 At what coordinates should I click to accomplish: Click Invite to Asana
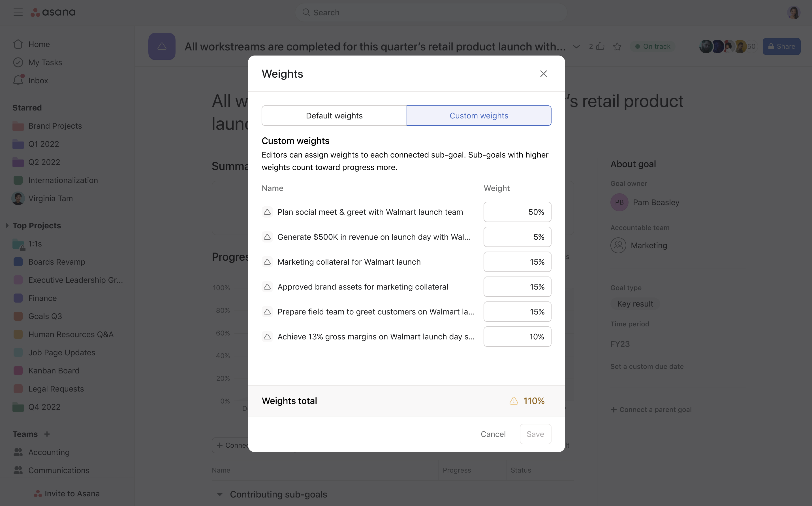[x=67, y=494]
